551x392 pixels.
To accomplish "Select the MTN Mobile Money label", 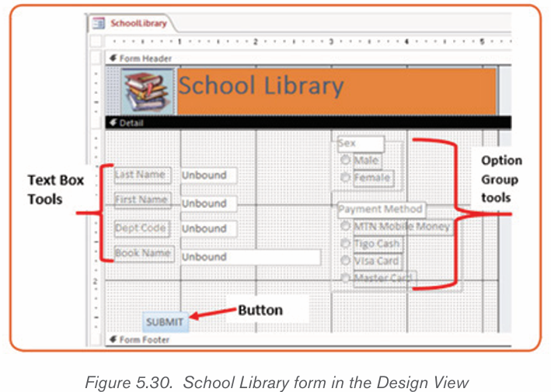I will point(403,227).
